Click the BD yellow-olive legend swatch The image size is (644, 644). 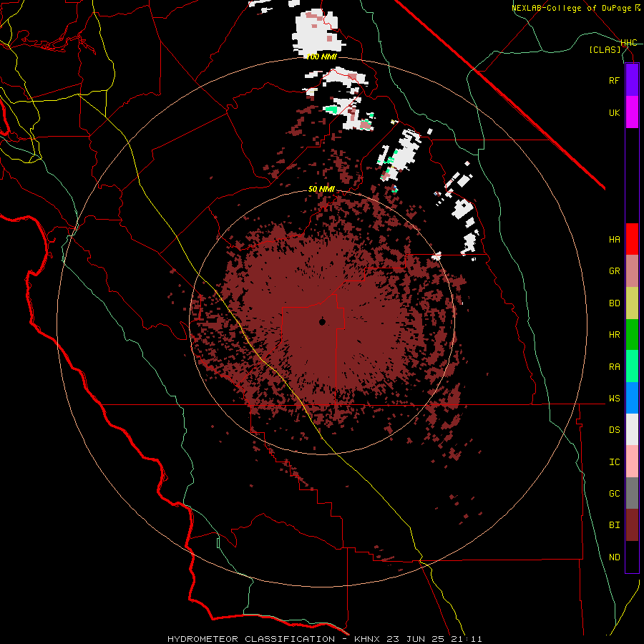click(x=632, y=303)
